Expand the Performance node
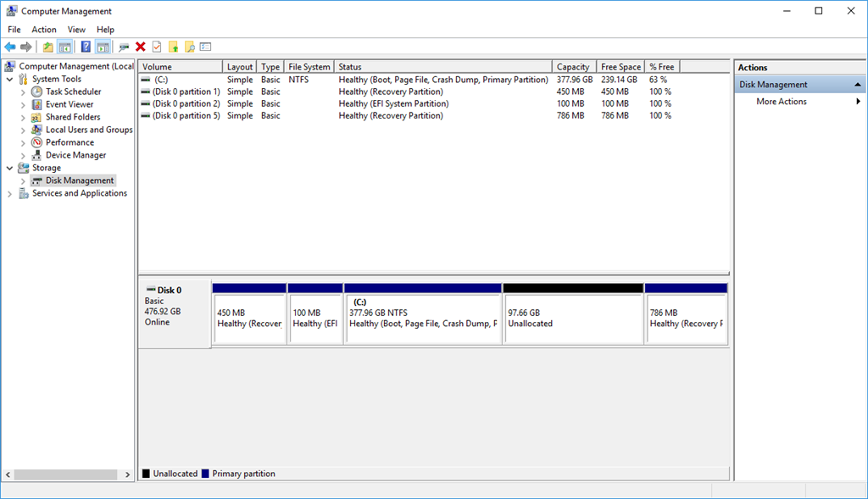The width and height of the screenshot is (868, 499). (x=23, y=142)
